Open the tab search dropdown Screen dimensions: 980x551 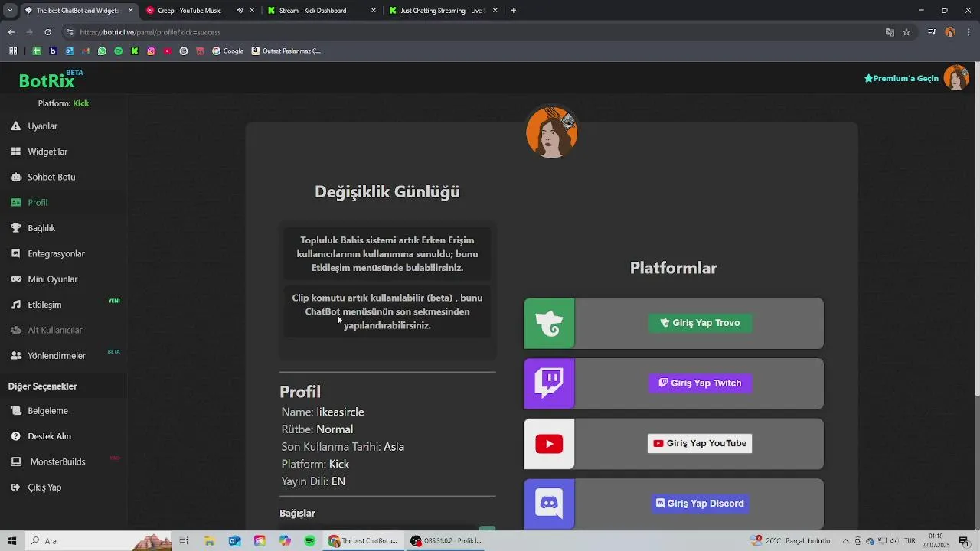(x=10, y=11)
